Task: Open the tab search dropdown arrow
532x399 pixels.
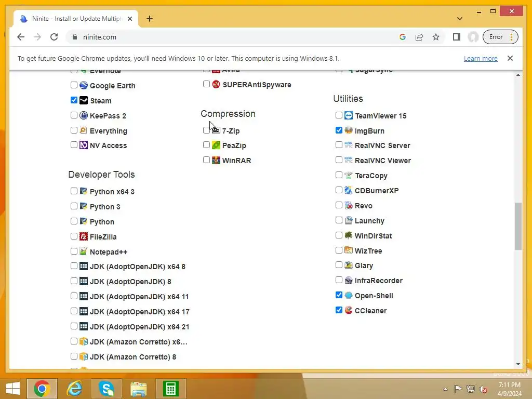Action: click(x=460, y=19)
